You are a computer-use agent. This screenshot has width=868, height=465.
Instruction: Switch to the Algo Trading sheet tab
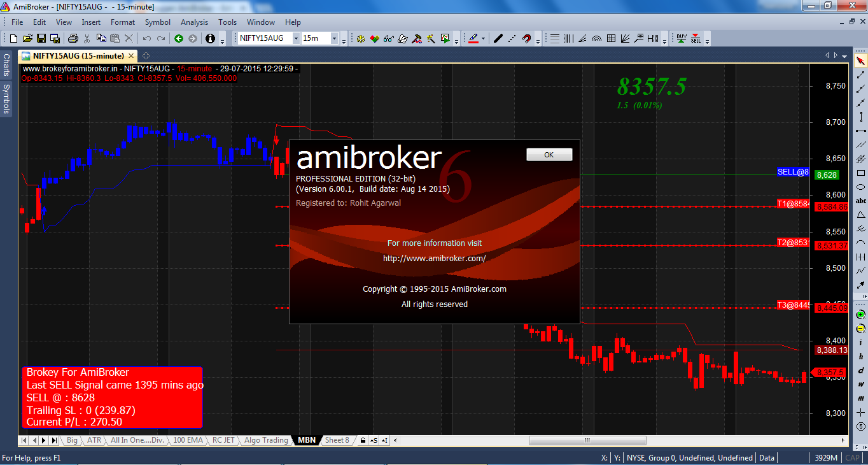pyautogui.click(x=266, y=440)
